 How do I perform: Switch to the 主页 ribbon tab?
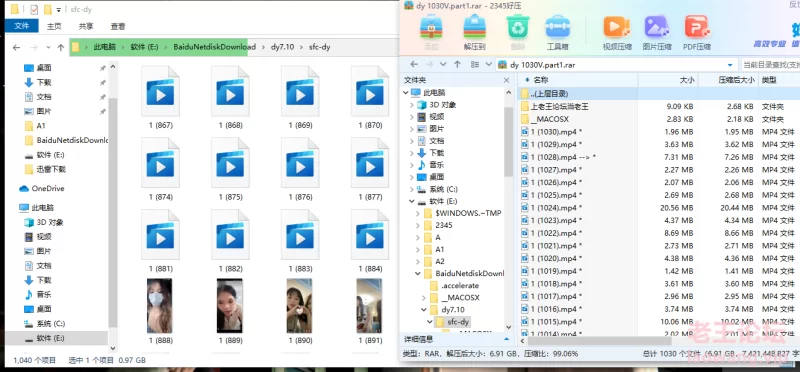pyautogui.click(x=54, y=26)
